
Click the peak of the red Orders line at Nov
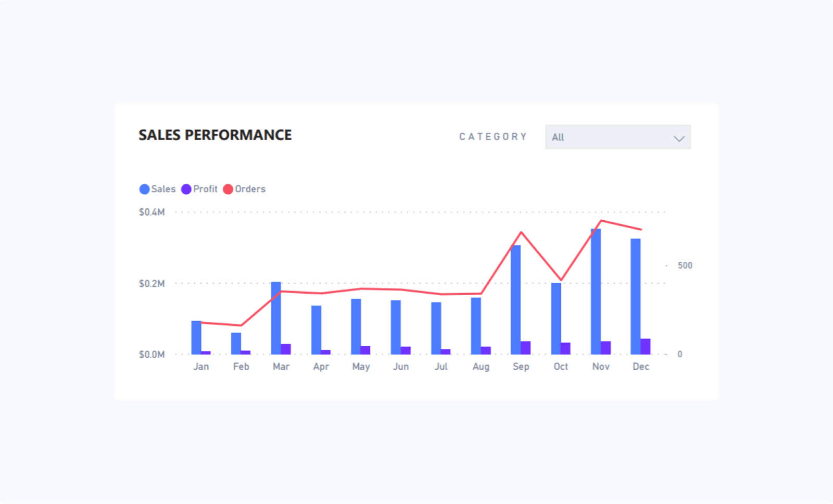pyautogui.click(x=602, y=221)
